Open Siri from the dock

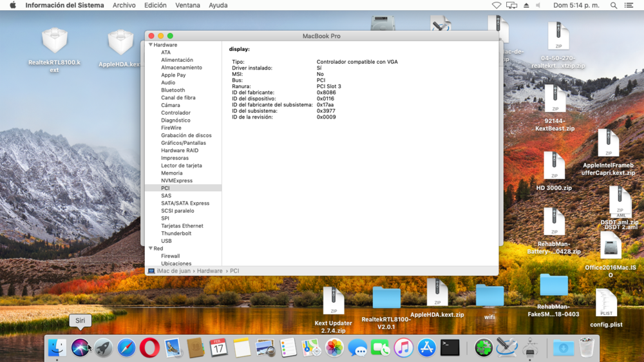(80, 348)
